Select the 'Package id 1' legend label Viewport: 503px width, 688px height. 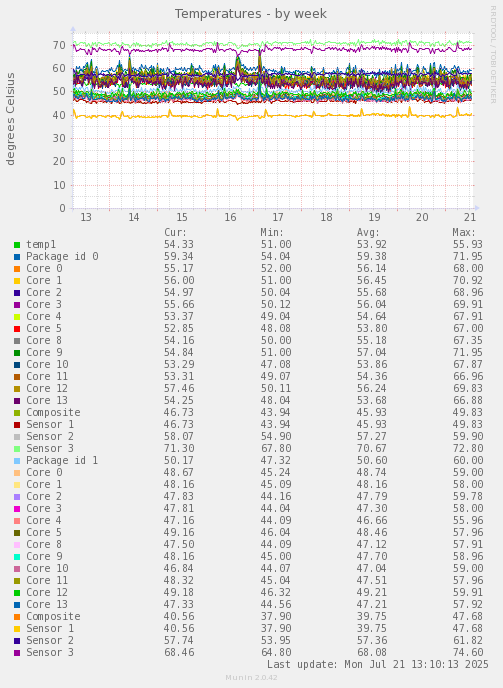tap(62, 460)
